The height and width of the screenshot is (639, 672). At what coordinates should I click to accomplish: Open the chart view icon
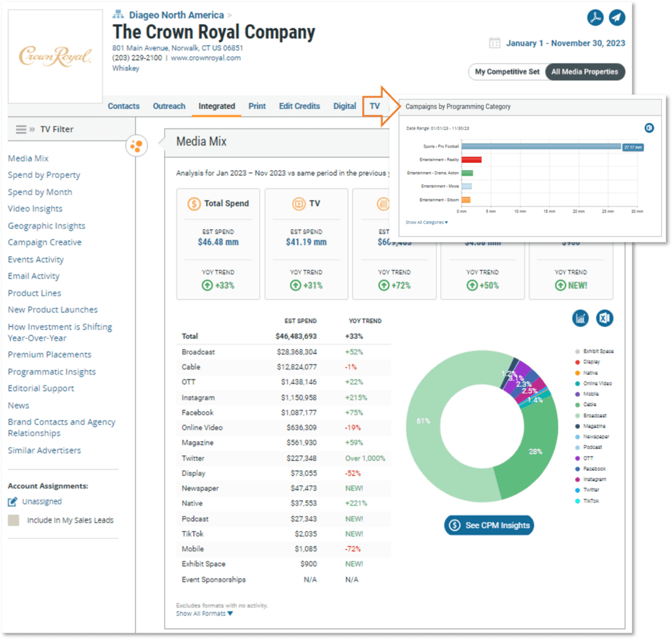click(x=580, y=319)
